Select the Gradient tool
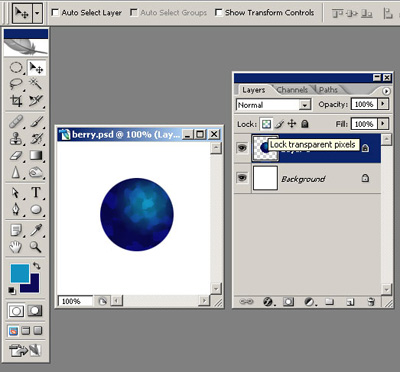This screenshot has width=400, height=372. point(36,156)
